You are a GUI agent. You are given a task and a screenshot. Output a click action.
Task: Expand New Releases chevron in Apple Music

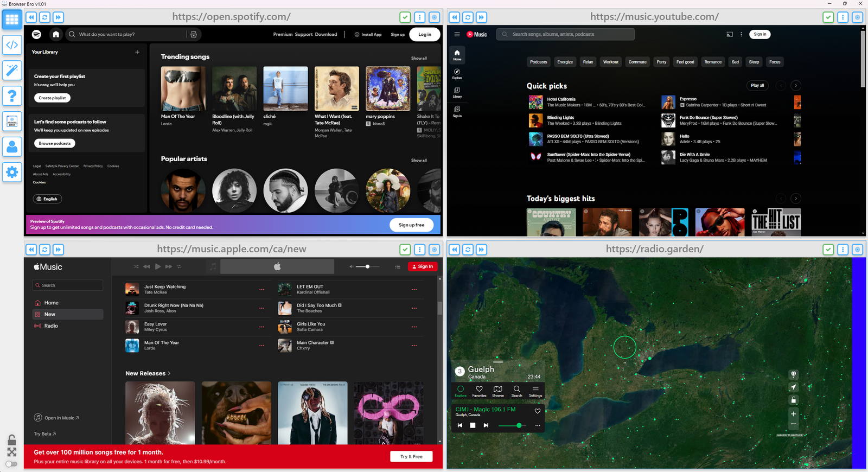pos(169,373)
